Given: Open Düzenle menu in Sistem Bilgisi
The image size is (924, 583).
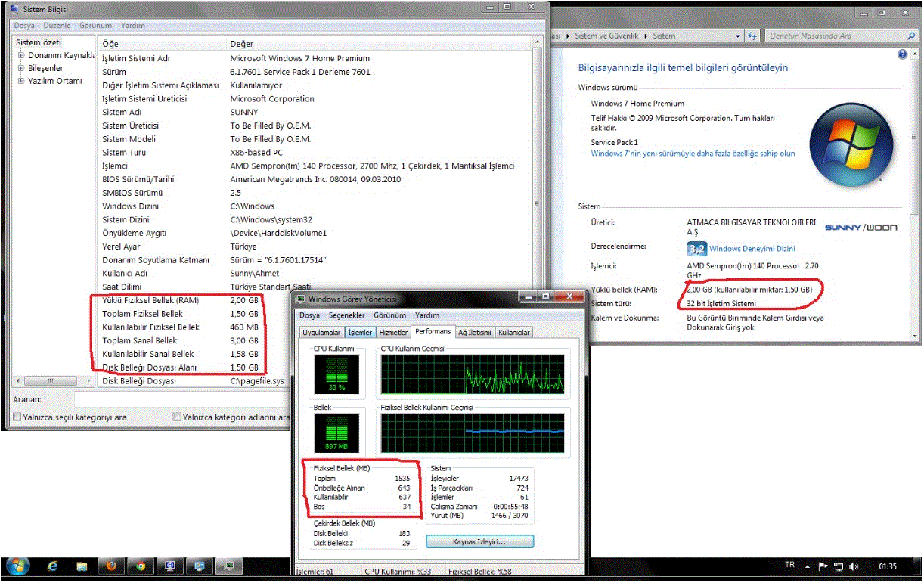Looking at the screenshot, I should 57,25.
